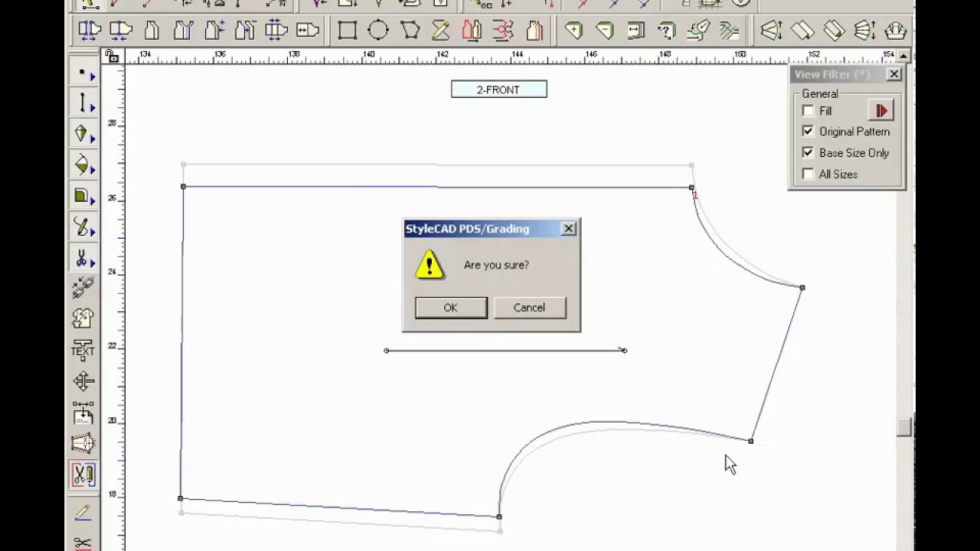Select the circle drawing tool
The width and height of the screenshot is (980, 551).
[x=378, y=31]
